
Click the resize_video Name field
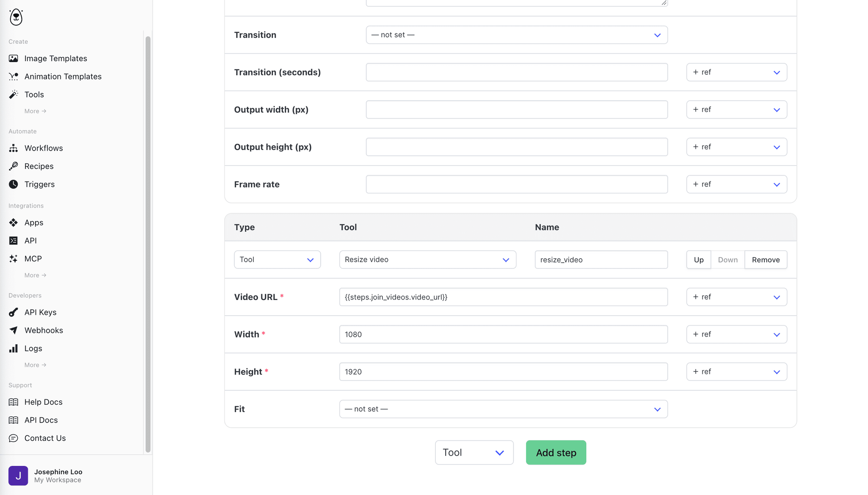coord(601,260)
